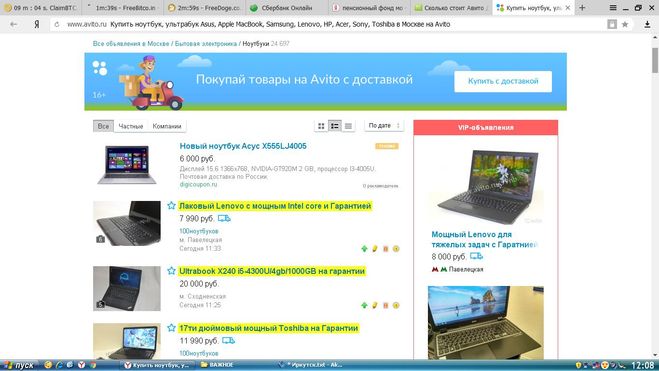The image size is (659, 371).
Task: Click yellow highlight icon on Lenovo listing
Action: coord(374,249)
